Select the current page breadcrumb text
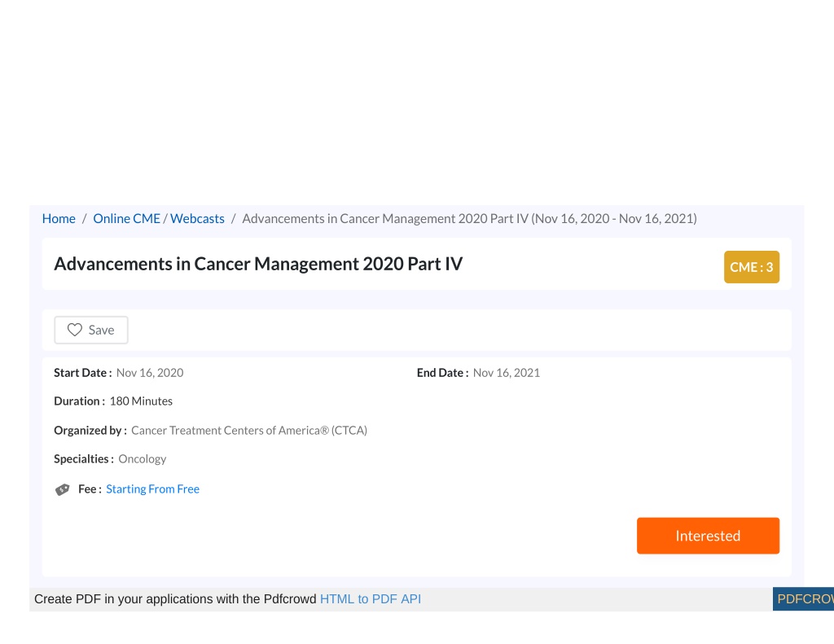This screenshot has height=644, width=834. [469, 218]
